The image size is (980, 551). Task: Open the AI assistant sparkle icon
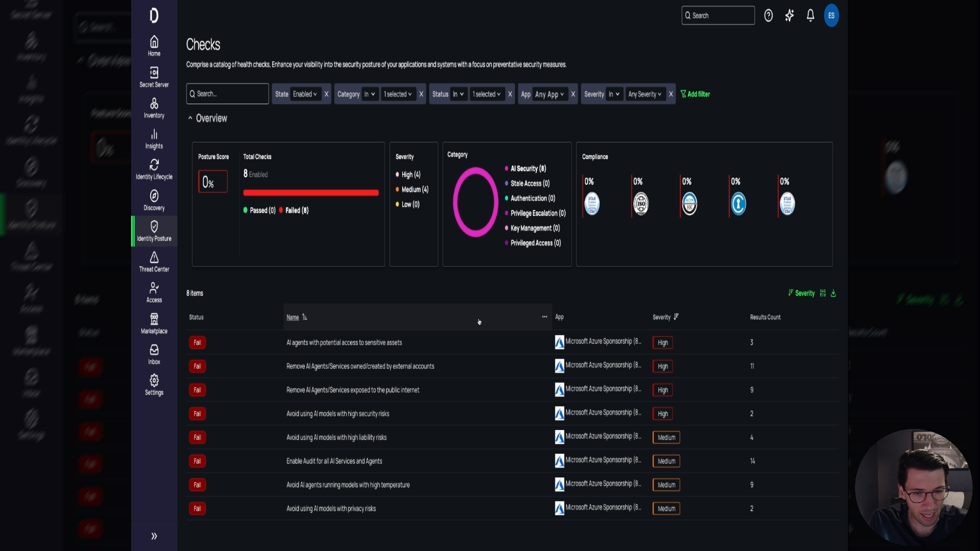click(790, 16)
